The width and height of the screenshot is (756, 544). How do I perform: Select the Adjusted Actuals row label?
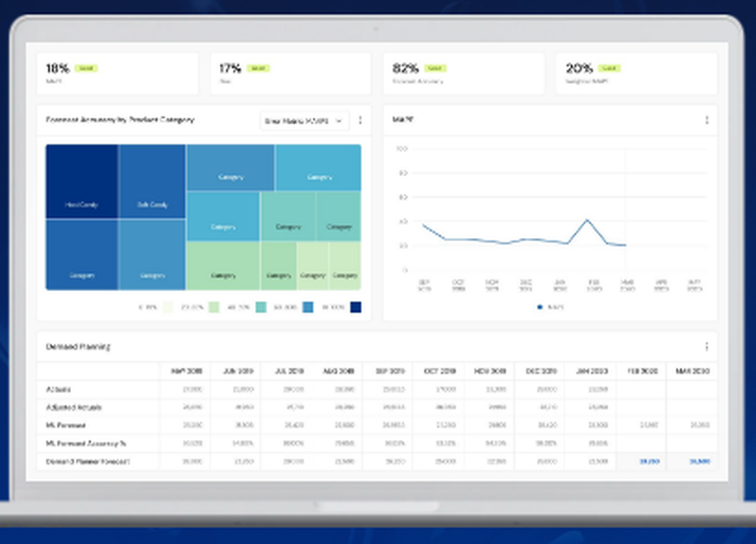(74, 408)
